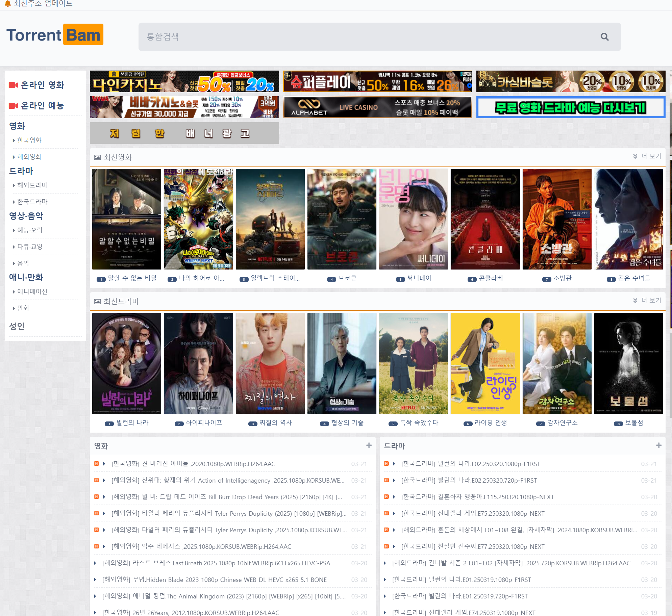The height and width of the screenshot is (616, 672).
Task: Select 영화 section heading in sidebar
Action: pos(17,126)
